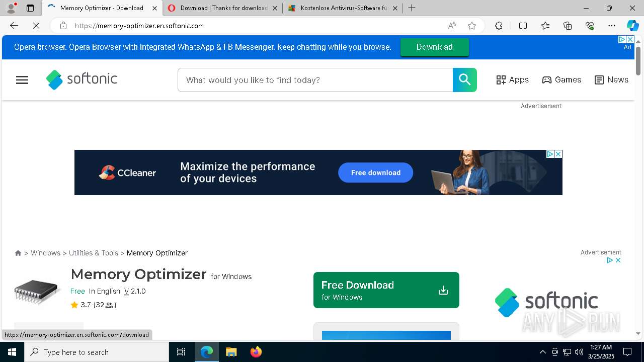
Task: Launch the Copilot sidebar icon
Action: (632, 26)
